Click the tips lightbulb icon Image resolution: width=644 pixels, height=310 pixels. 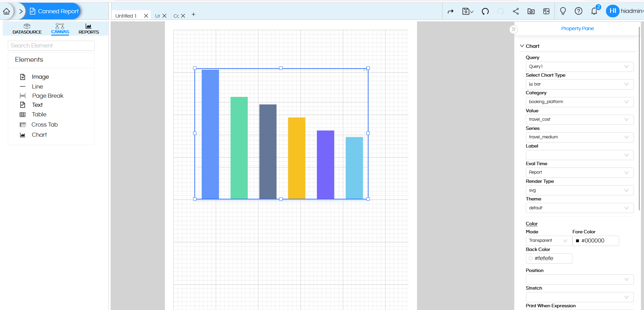[x=563, y=11]
